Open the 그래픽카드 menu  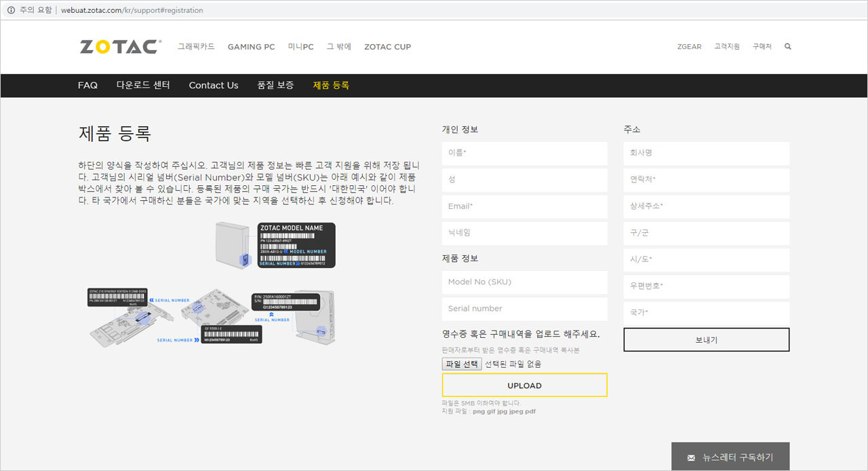[x=196, y=47]
